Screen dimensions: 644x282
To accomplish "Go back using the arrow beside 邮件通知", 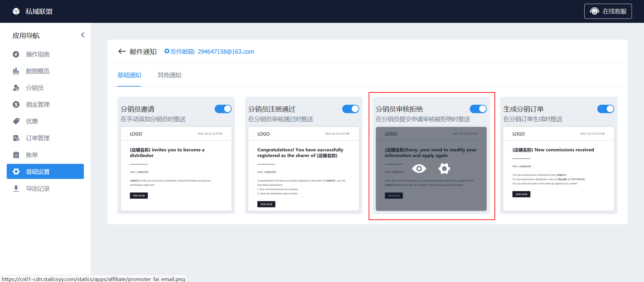I will click(122, 51).
